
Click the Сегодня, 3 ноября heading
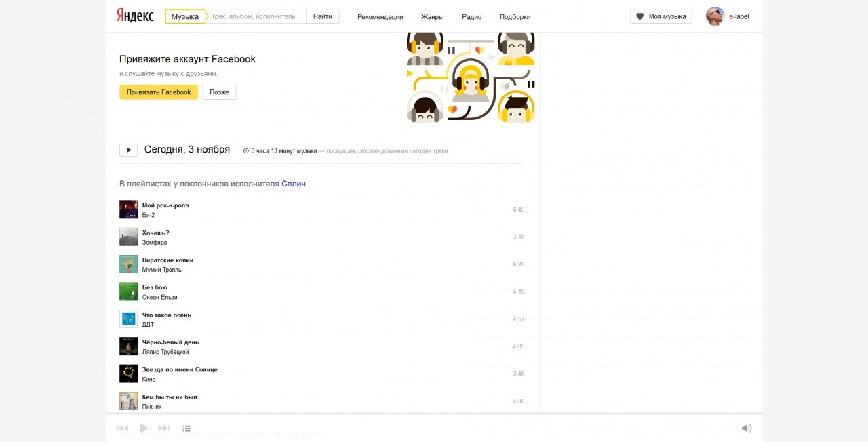(187, 150)
